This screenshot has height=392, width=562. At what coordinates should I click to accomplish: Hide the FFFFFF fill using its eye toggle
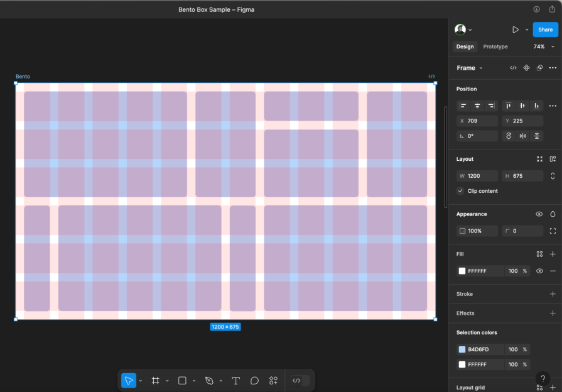(539, 271)
